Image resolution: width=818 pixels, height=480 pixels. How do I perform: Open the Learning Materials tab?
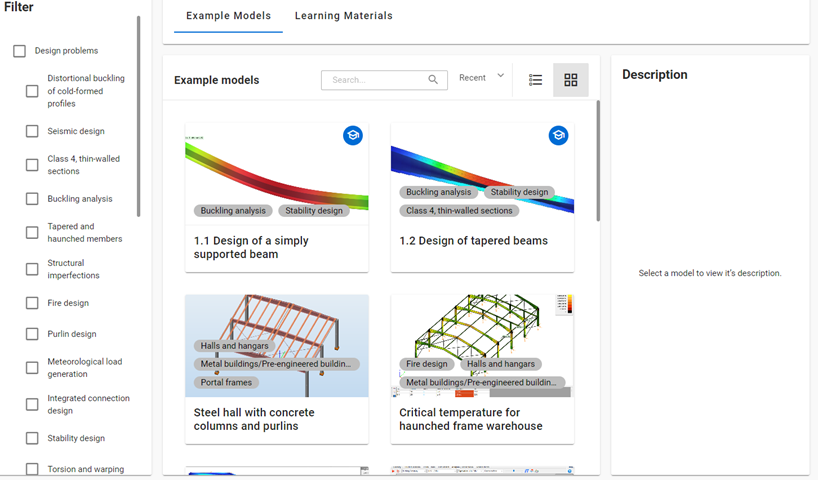click(x=343, y=16)
